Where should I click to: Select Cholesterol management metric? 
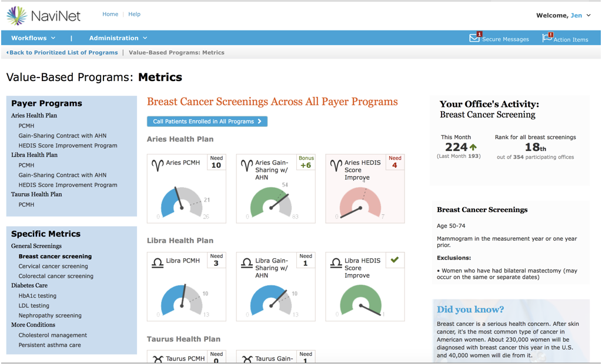pyautogui.click(x=53, y=335)
